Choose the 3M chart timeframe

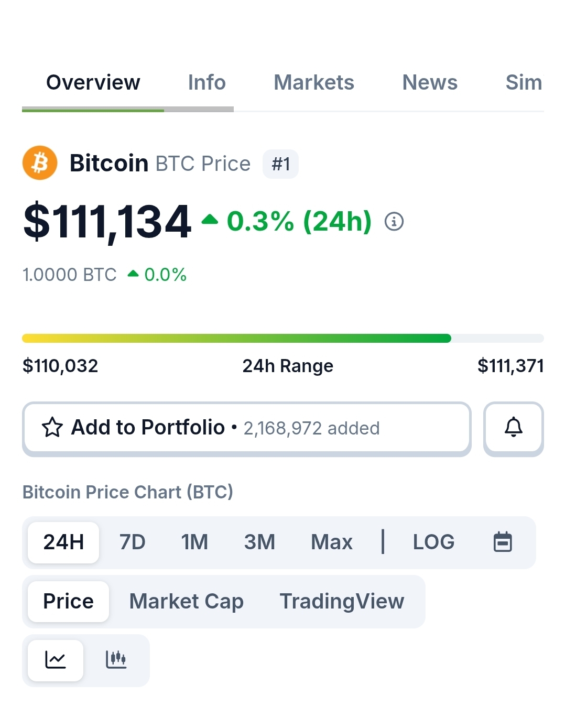coord(259,542)
